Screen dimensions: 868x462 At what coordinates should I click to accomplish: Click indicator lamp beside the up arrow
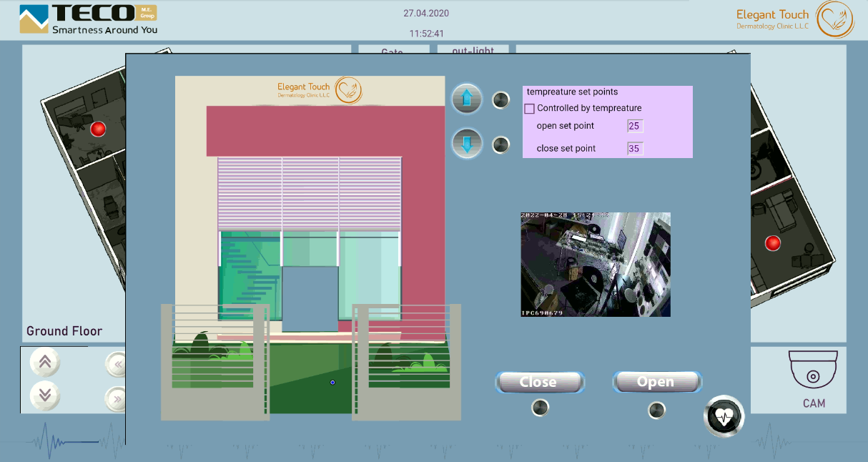click(501, 99)
